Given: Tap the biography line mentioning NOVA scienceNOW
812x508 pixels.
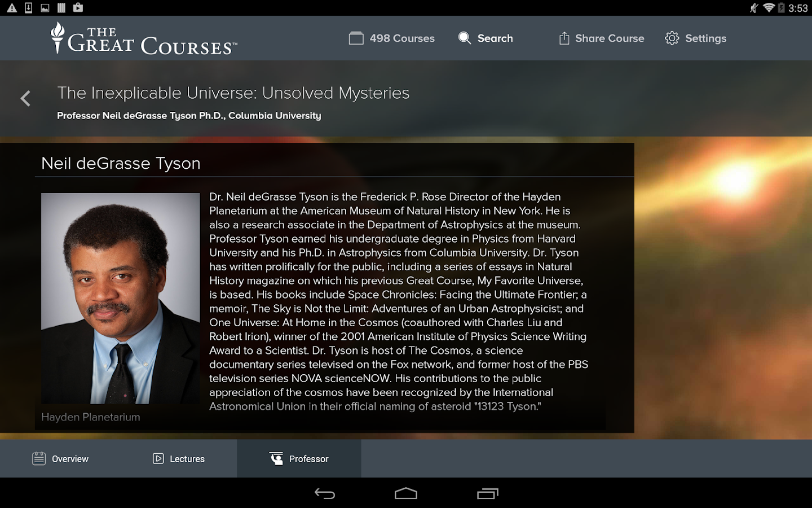Looking at the screenshot, I should click(x=375, y=378).
